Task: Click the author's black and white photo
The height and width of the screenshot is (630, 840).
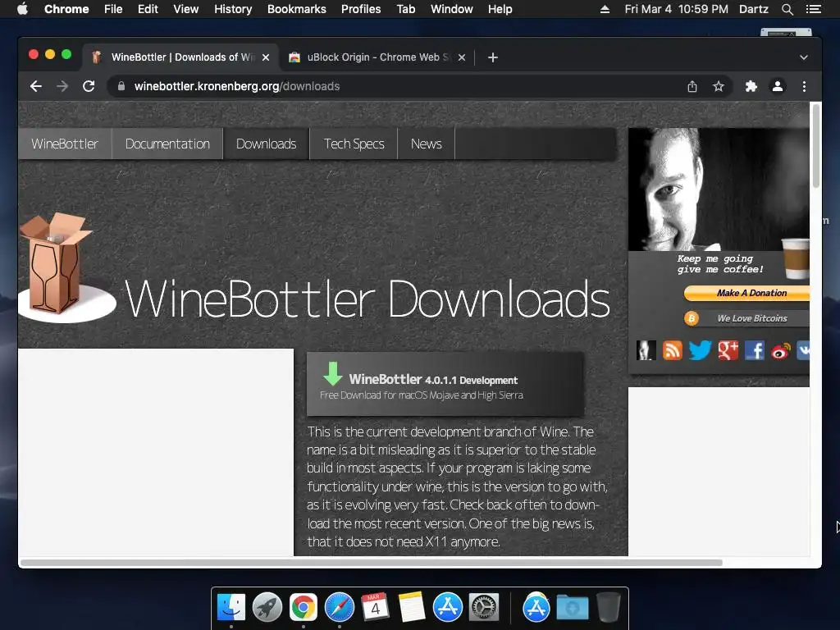Action: (719, 189)
